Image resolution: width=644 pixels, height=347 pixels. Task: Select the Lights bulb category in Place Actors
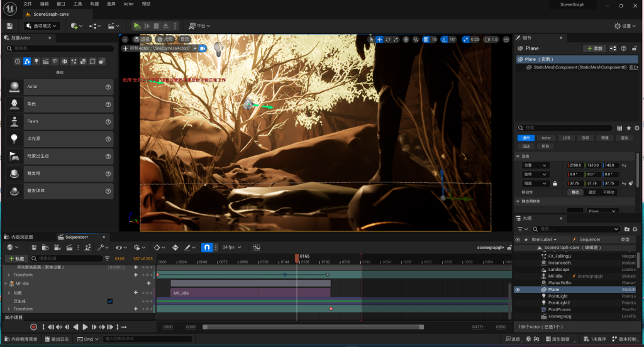click(x=36, y=61)
